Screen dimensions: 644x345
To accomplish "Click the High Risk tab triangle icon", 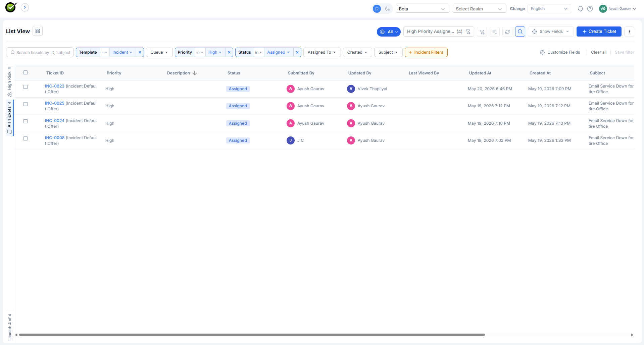I will point(9,95).
